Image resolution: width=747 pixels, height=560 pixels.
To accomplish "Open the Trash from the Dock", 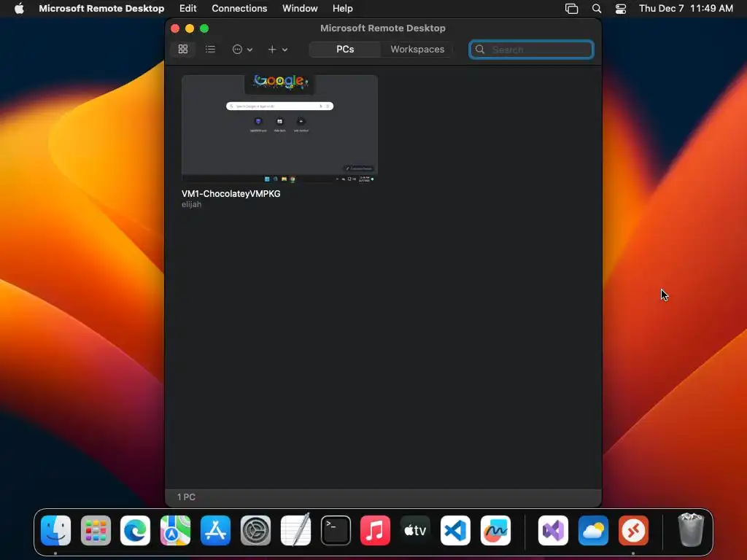I will [x=691, y=530].
